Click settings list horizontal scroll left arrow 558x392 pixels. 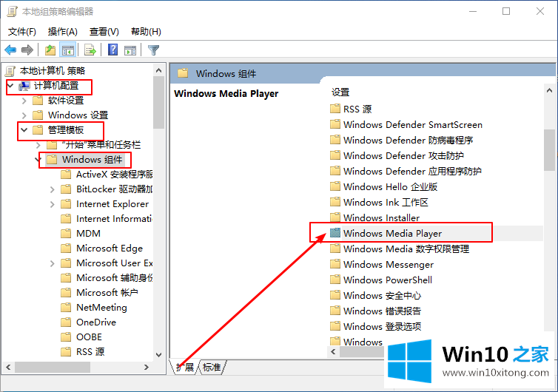click(x=334, y=352)
